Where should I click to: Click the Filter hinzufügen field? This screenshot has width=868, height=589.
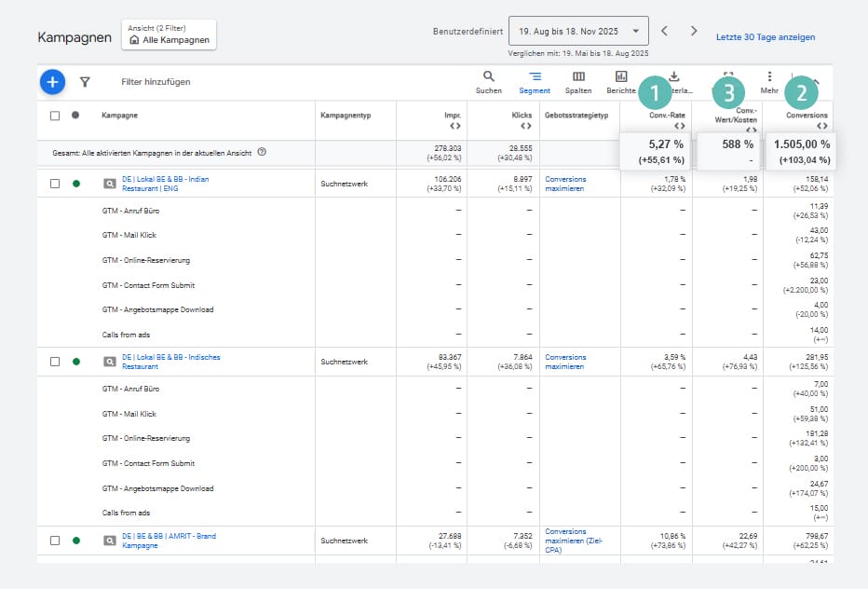point(156,82)
